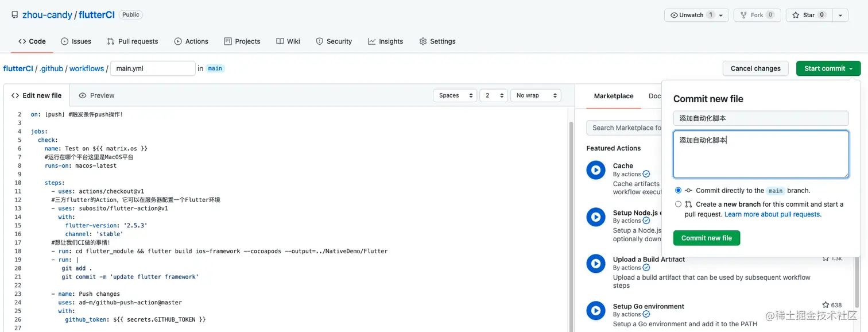Select Create a new branch option
This screenshot has width=868, height=332.
pos(679,204)
